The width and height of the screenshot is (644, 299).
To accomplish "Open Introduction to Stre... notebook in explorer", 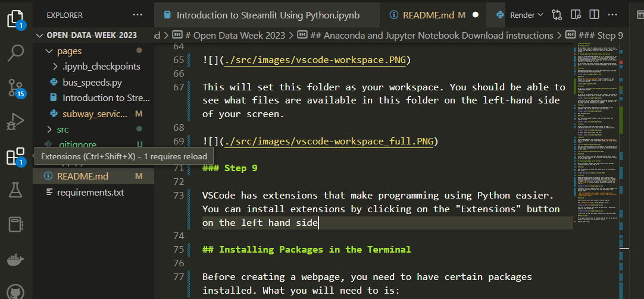I will pos(93,98).
